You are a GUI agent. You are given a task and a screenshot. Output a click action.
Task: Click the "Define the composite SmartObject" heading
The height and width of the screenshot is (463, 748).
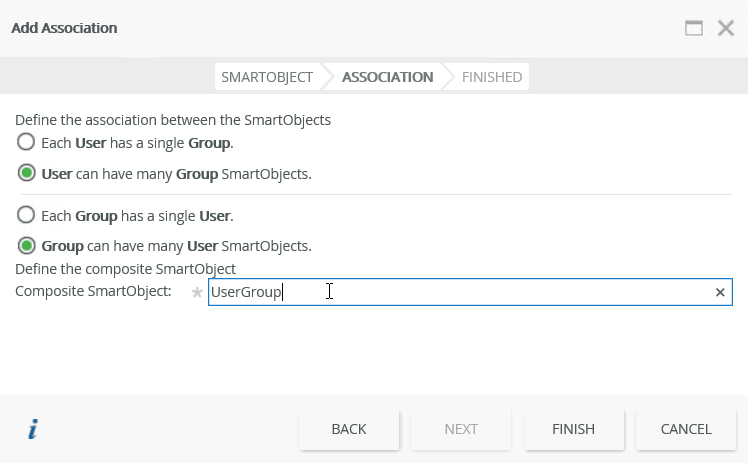[x=125, y=268]
